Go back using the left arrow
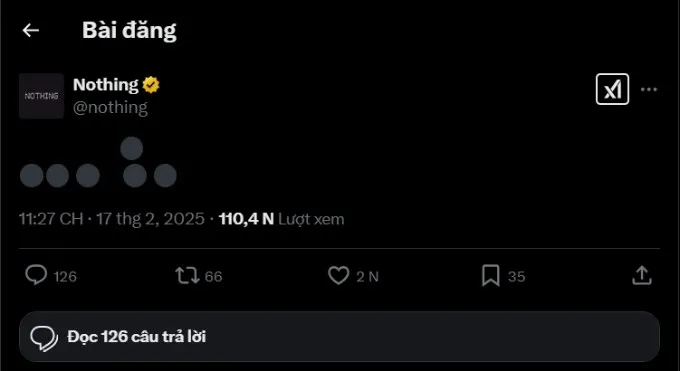Viewport: 680px width, 371px height. 31,30
